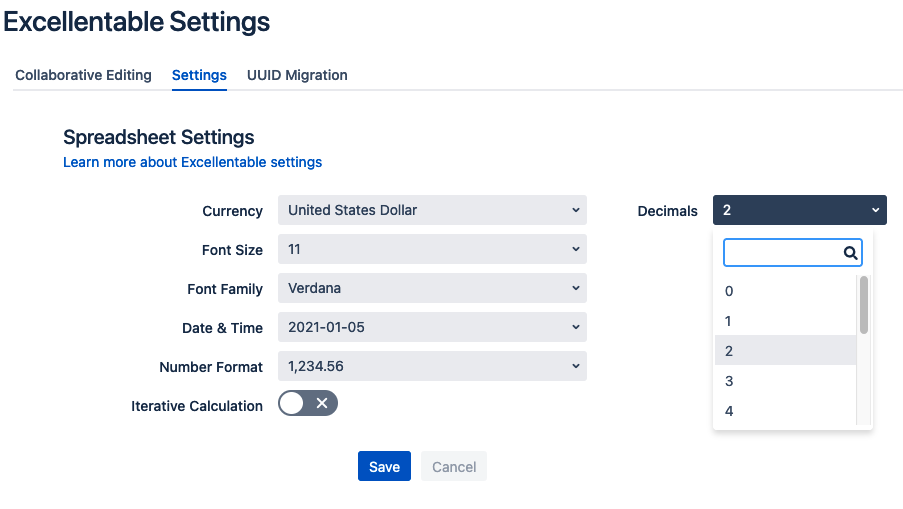Click the Iterative Calculation label
903x509 pixels.
[x=197, y=406]
